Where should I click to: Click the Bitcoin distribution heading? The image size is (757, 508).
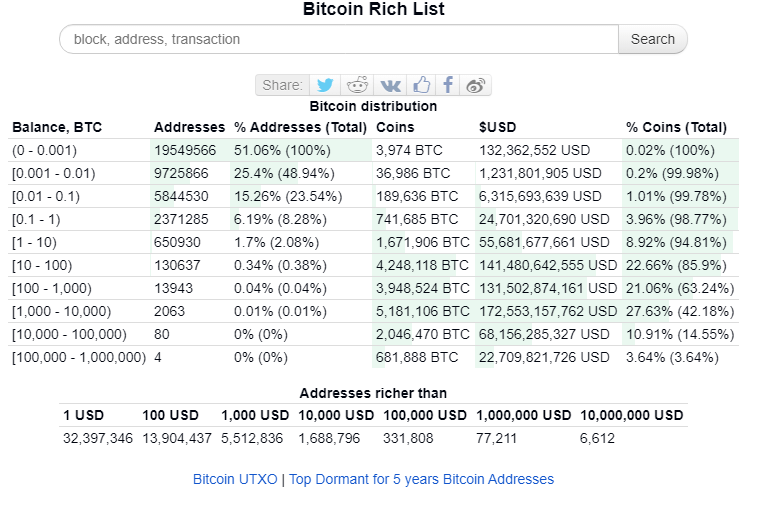pos(373,106)
